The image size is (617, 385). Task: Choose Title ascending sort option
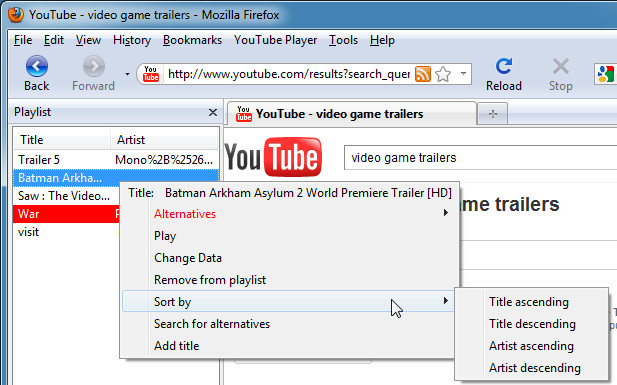pos(528,302)
